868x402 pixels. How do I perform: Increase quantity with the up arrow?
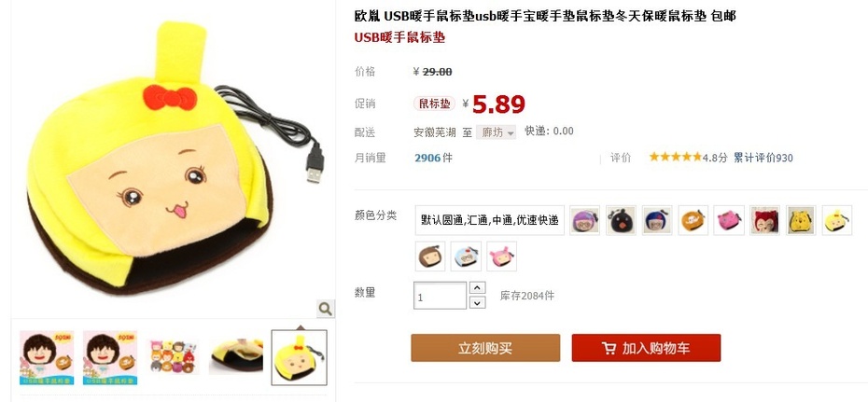(x=477, y=288)
